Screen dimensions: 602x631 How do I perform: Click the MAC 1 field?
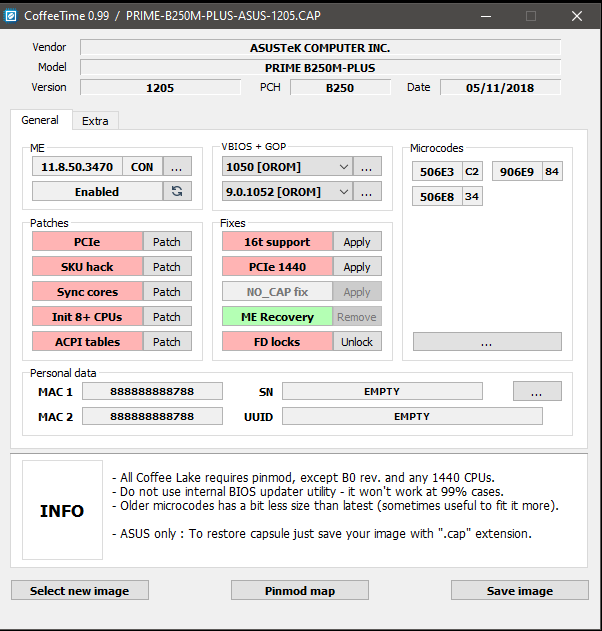pos(152,391)
